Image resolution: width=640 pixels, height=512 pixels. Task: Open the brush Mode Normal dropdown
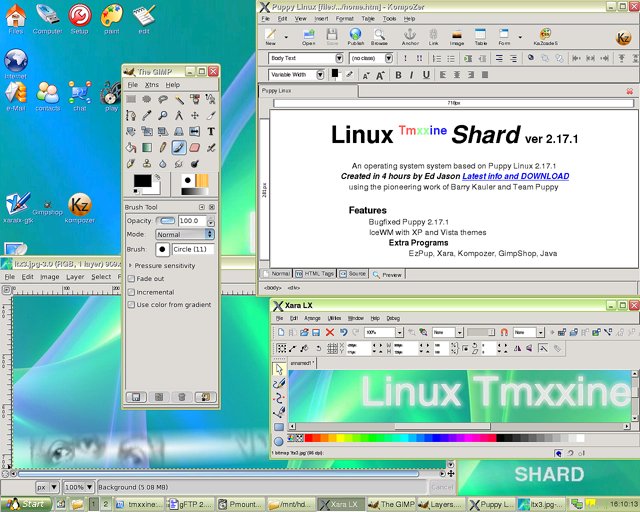[x=185, y=234]
